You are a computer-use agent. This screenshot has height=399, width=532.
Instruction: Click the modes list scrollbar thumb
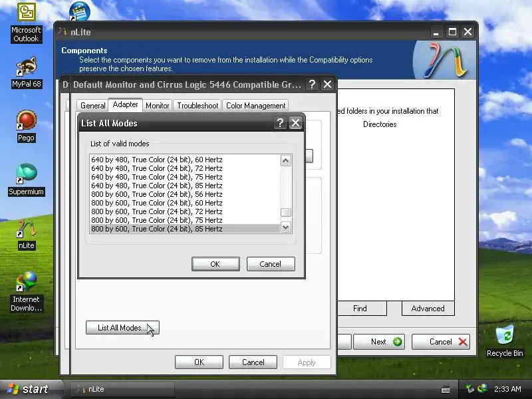point(286,212)
